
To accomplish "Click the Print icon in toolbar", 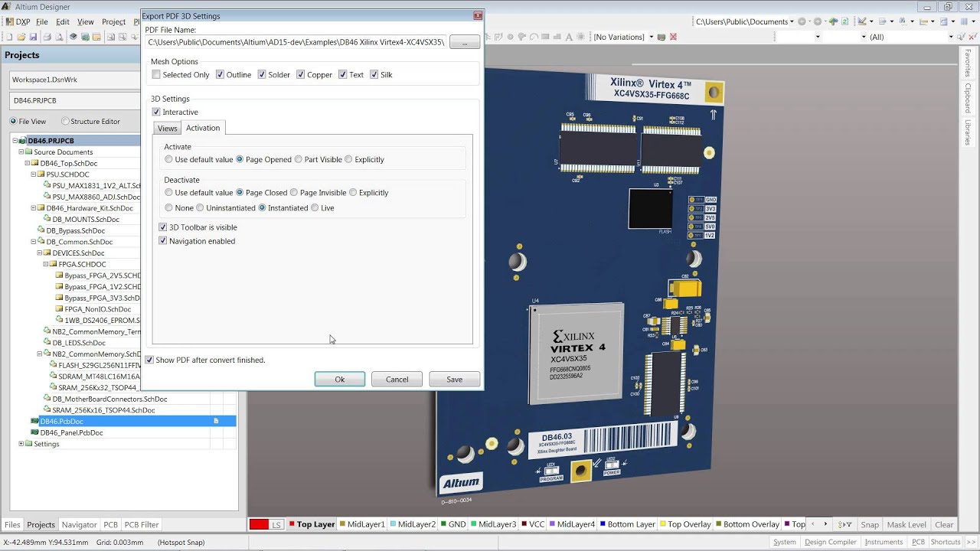I will [47, 37].
